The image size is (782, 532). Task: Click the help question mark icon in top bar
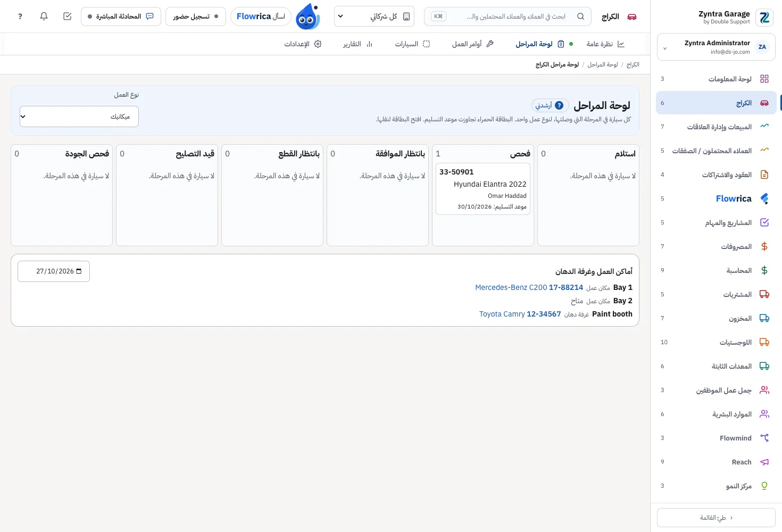(20, 16)
